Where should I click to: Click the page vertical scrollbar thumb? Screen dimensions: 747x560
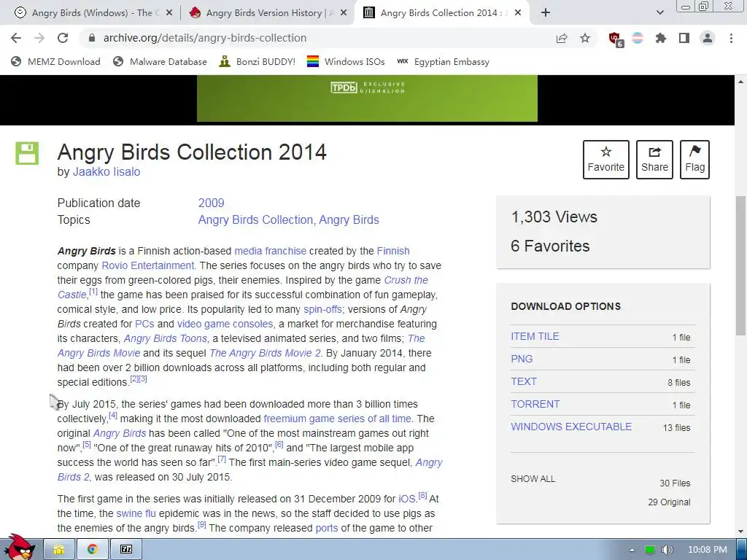[741, 265]
